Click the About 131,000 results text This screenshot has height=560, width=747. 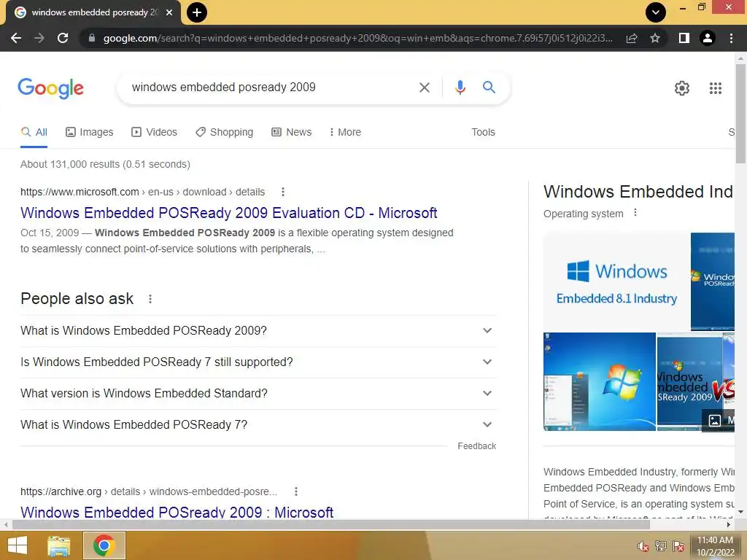pyautogui.click(x=105, y=164)
